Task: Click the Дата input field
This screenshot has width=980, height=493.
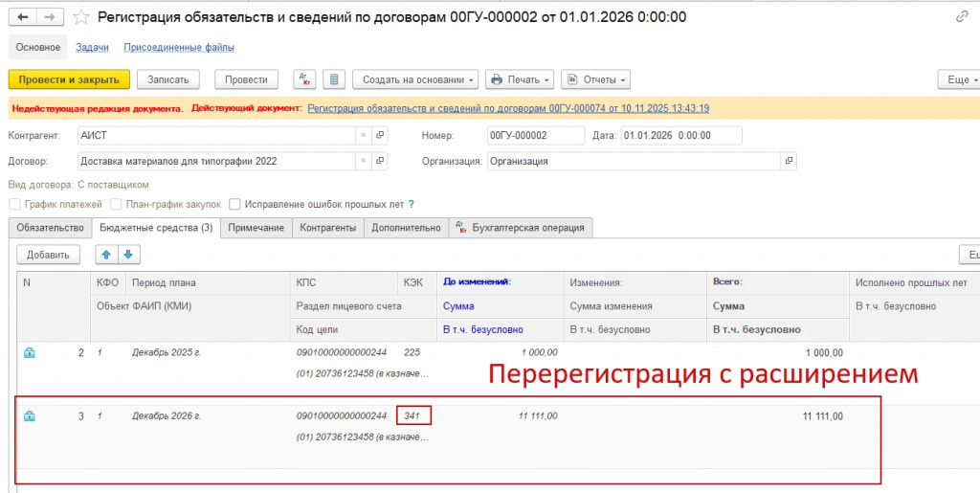Action: pos(681,135)
